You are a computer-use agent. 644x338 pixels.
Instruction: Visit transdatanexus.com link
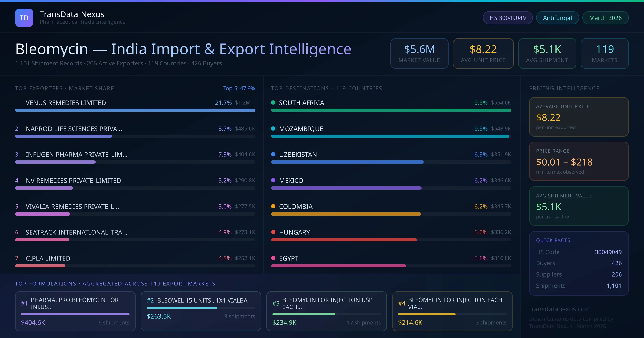point(560,309)
